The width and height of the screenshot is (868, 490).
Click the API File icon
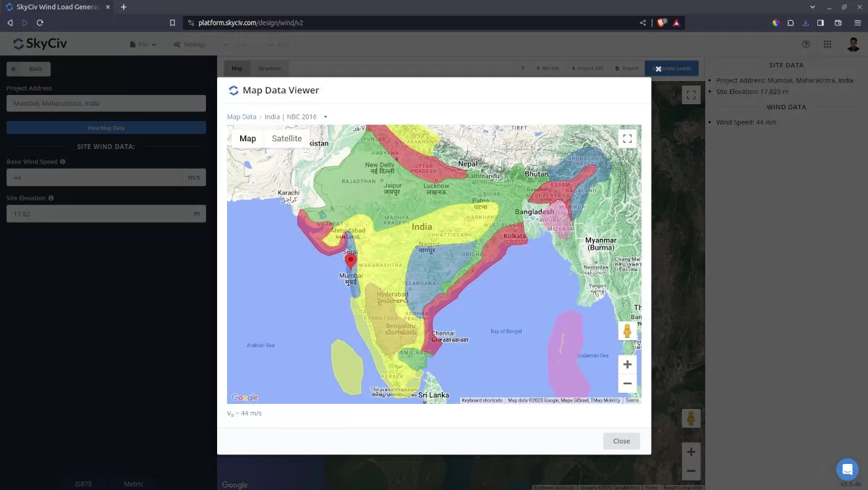pos(549,67)
